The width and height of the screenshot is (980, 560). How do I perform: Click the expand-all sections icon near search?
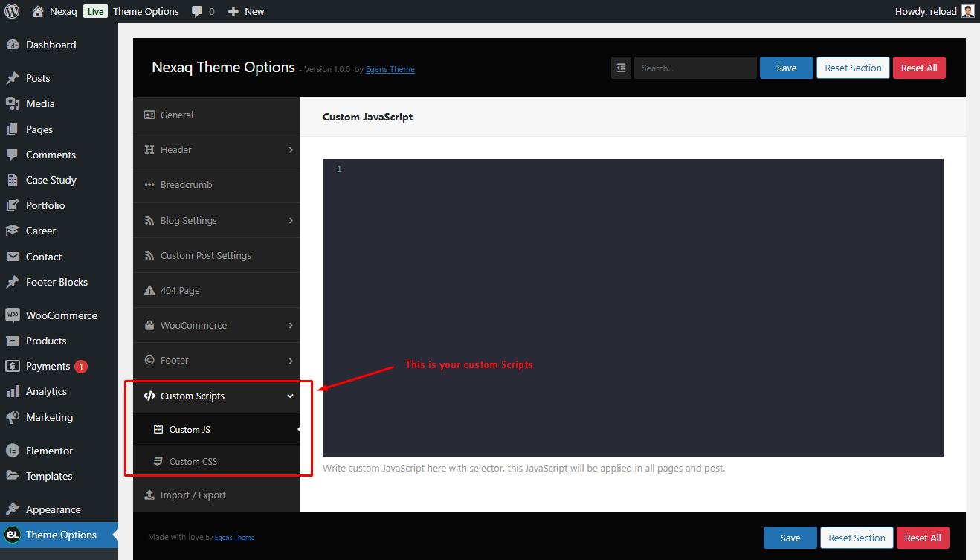click(621, 68)
